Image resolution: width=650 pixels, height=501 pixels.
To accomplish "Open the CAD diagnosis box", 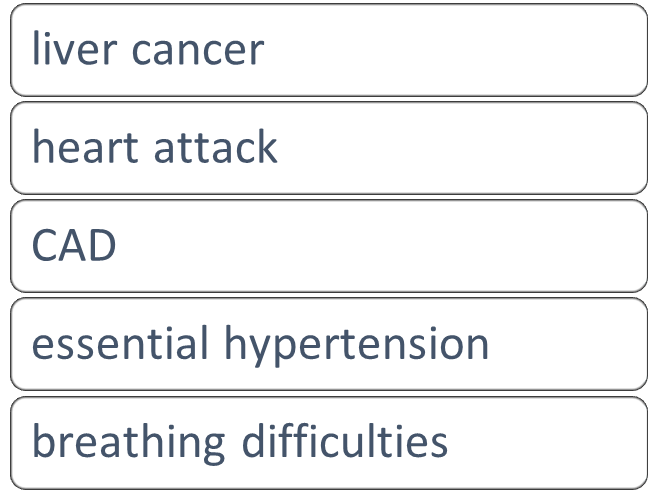I will coord(328,246).
